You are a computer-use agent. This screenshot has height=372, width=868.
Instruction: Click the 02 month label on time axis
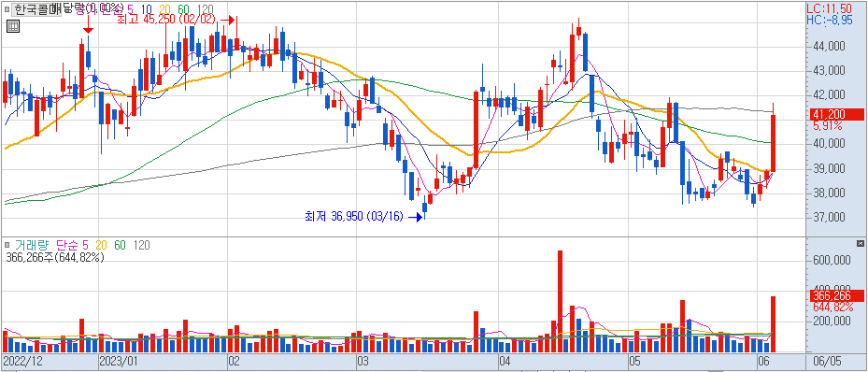pos(235,361)
